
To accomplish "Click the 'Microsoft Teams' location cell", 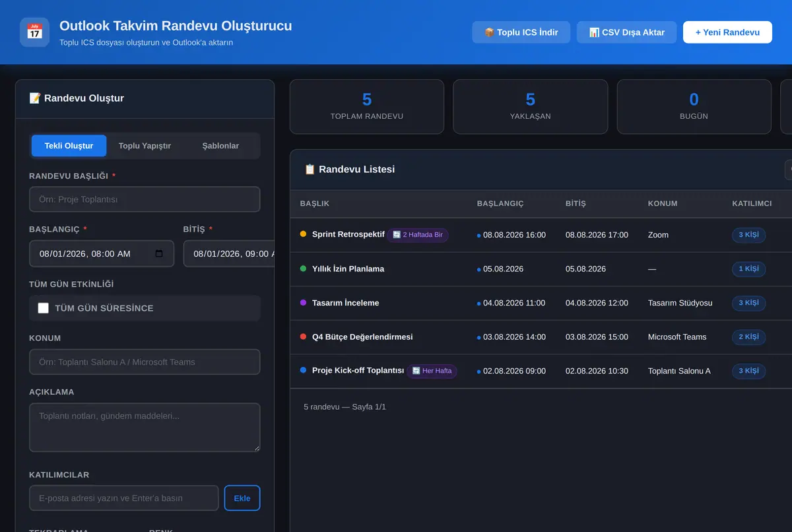I will tap(677, 337).
